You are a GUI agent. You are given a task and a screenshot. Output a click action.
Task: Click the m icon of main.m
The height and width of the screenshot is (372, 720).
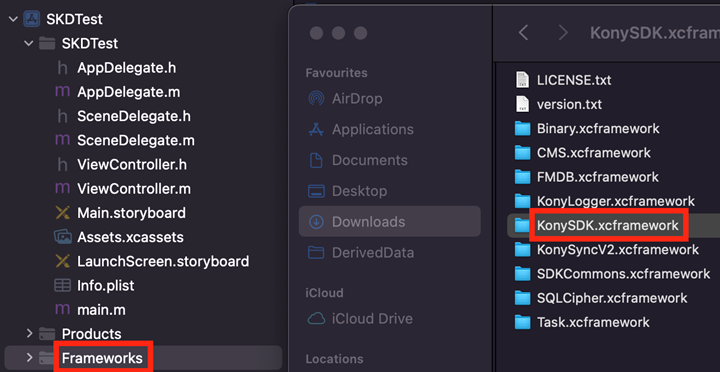click(62, 310)
